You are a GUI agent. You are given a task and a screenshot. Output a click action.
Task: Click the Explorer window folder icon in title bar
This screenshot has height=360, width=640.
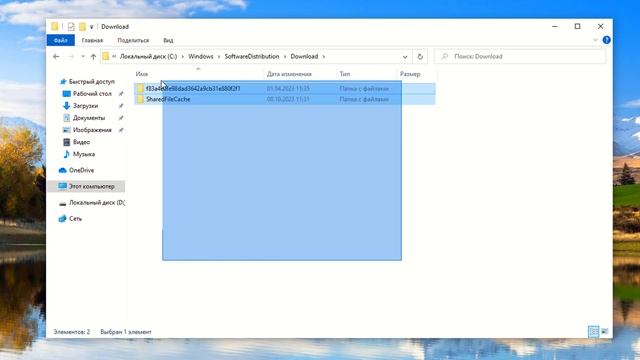tap(55, 27)
